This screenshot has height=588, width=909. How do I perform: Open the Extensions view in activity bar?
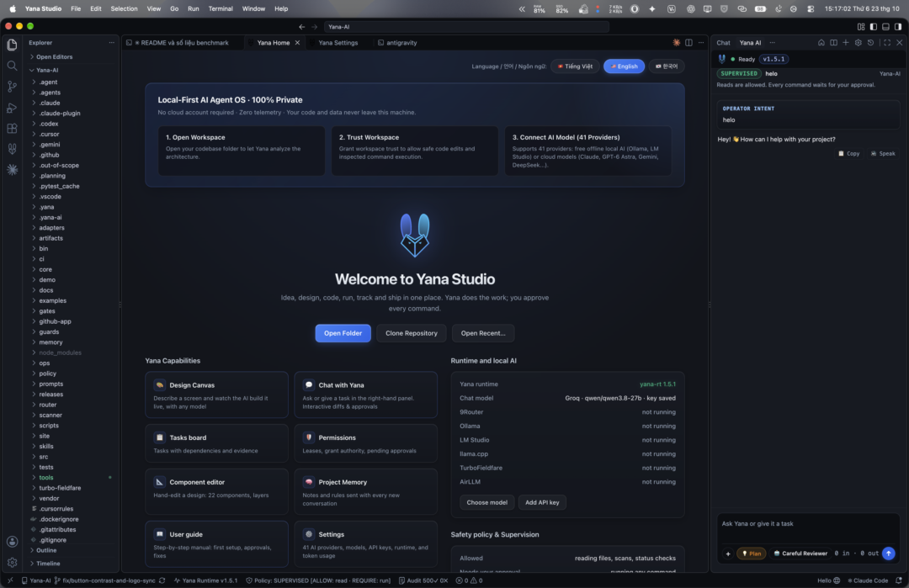[12, 129]
